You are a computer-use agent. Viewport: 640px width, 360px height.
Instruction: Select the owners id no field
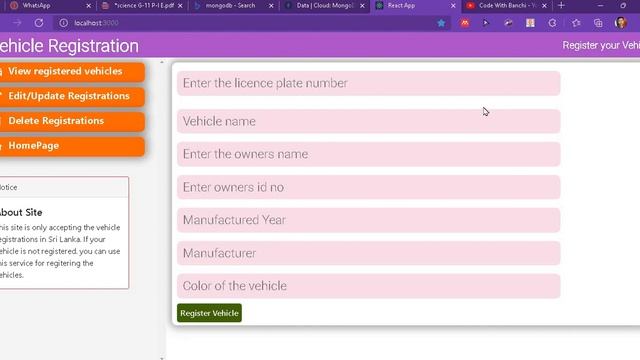(x=369, y=187)
